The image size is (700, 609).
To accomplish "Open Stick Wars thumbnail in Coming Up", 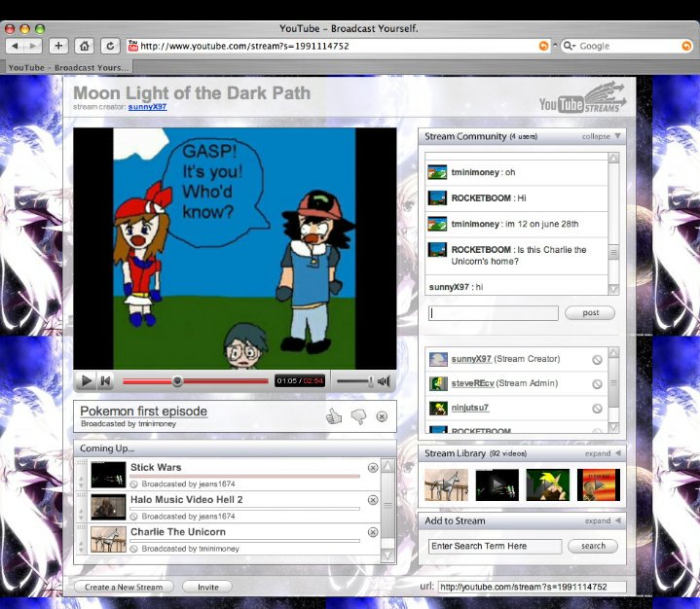I will [108, 475].
